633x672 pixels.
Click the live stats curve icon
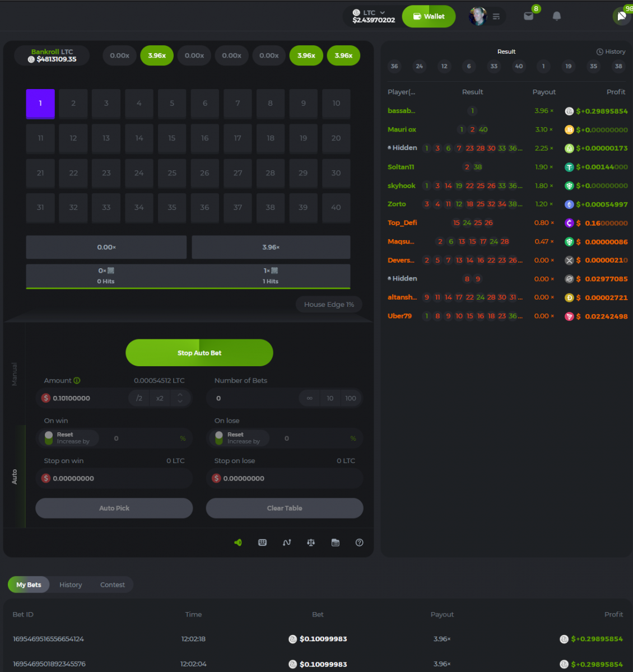287,543
